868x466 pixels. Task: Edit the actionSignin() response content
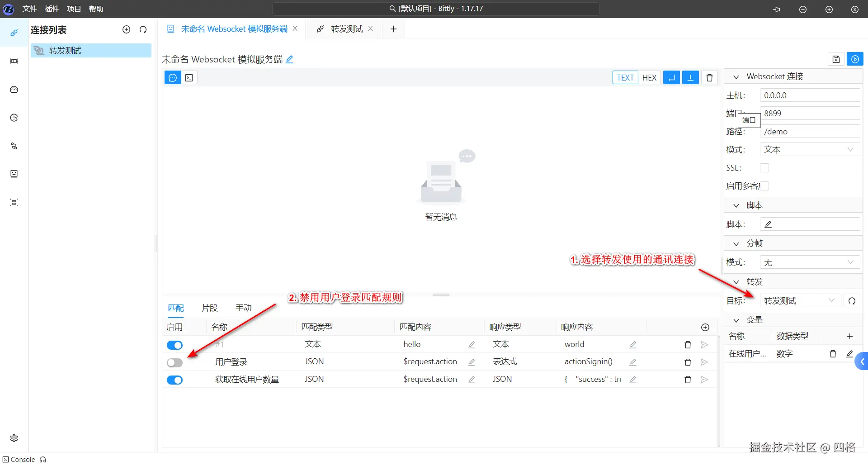pos(633,362)
